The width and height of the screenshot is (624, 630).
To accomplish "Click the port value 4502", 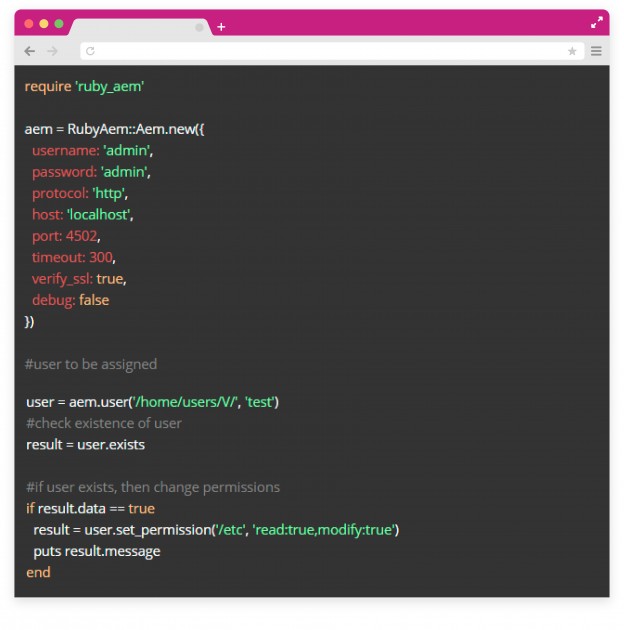I will [83, 236].
